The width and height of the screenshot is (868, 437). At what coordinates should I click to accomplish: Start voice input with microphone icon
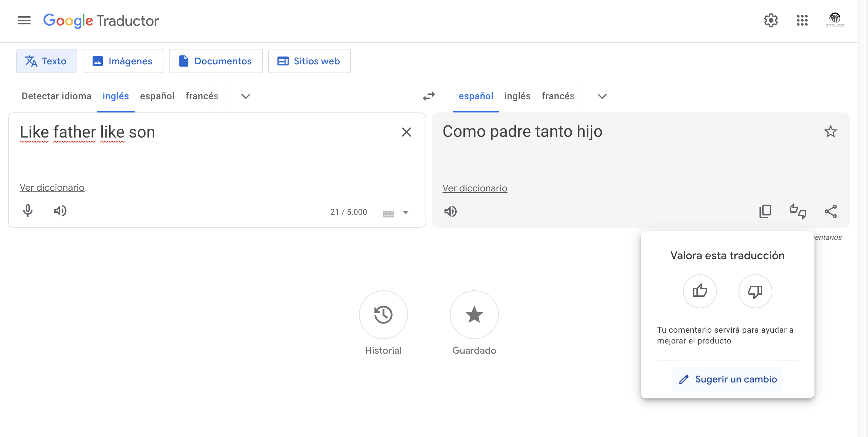point(28,211)
